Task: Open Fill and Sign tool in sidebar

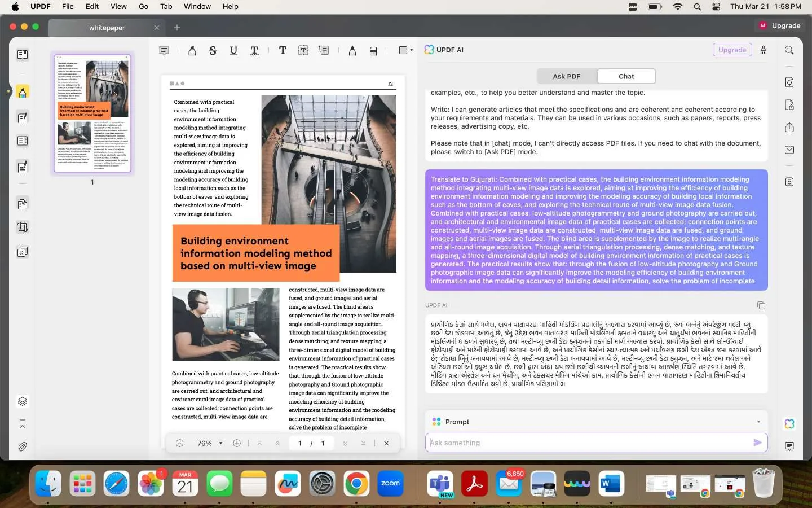Action: [23, 167]
